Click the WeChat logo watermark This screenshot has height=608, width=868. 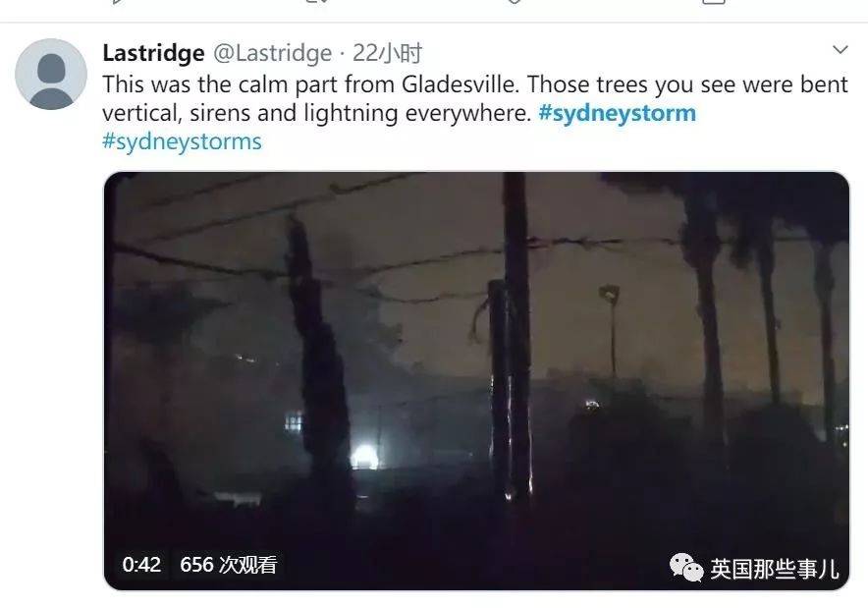[686, 568]
